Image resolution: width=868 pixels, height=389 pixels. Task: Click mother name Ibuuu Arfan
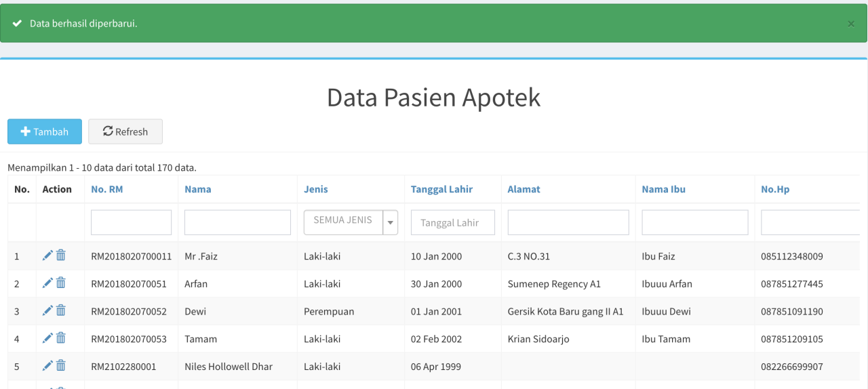(667, 284)
